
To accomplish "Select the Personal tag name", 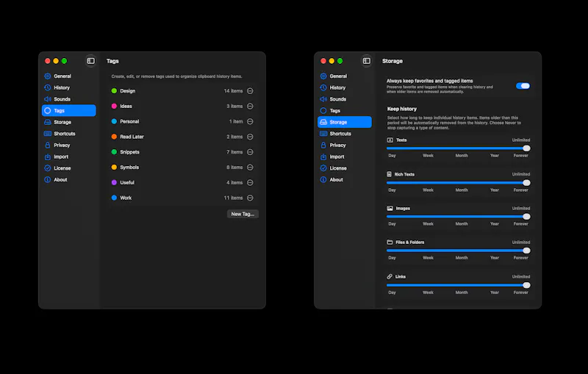I will (129, 121).
